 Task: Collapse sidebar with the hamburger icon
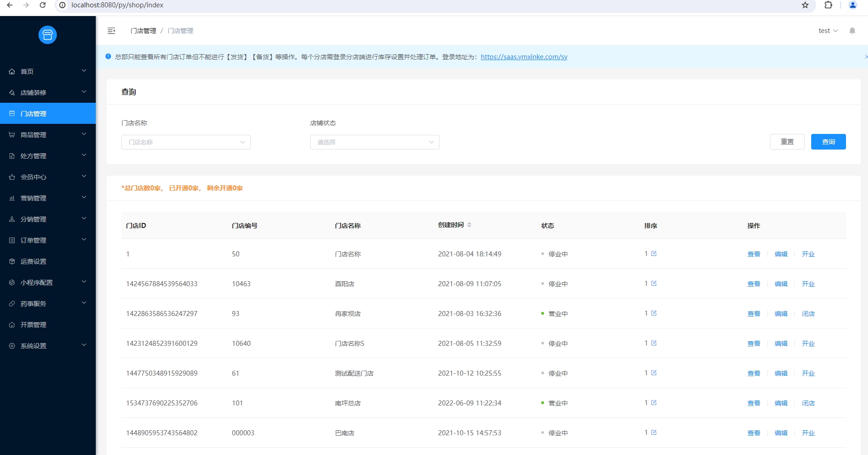click(111, 31)
